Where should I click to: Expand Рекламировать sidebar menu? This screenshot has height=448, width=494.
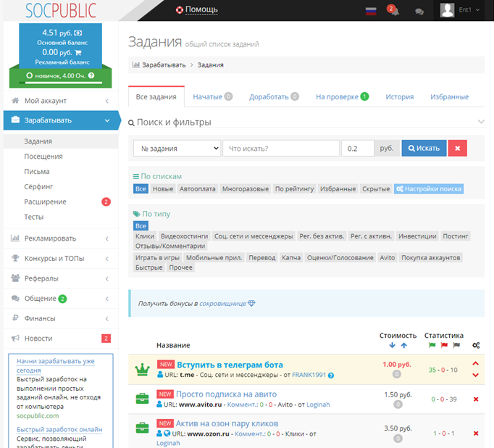click(x=61, y=238)
